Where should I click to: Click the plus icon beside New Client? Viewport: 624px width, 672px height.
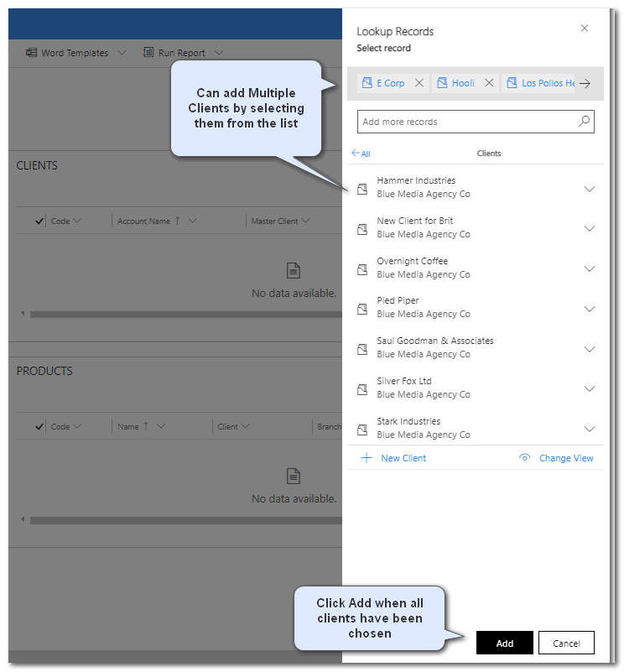[x=366, y=458]
